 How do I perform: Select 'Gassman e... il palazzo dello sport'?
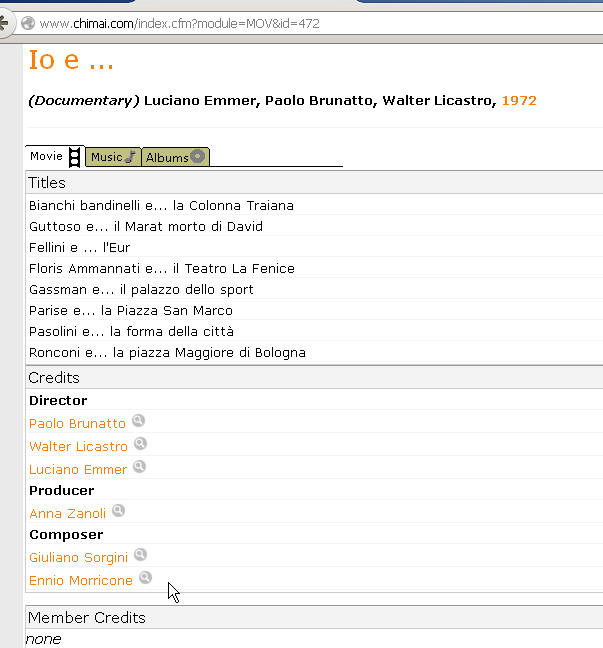(x=141, y=290)
